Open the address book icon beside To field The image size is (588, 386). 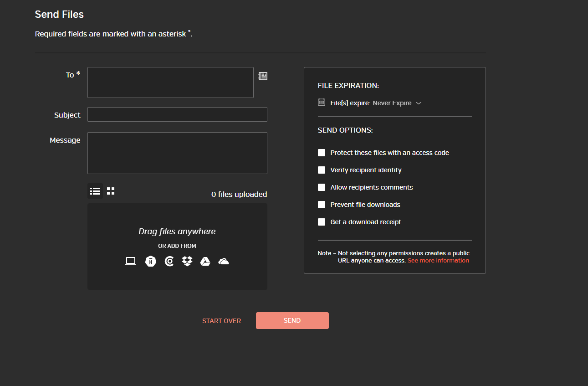pos(263,76)
